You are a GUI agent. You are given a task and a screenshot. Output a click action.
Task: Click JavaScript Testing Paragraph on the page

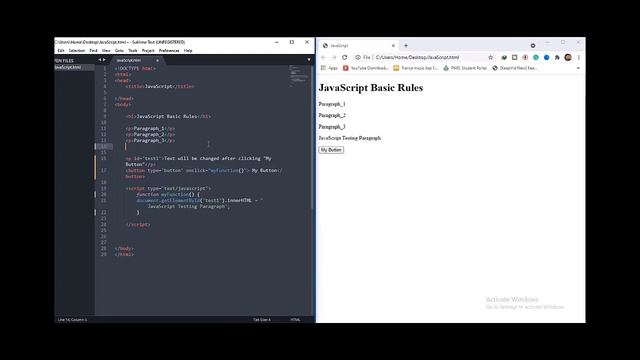pyautogui.click(x=350, y=138)
